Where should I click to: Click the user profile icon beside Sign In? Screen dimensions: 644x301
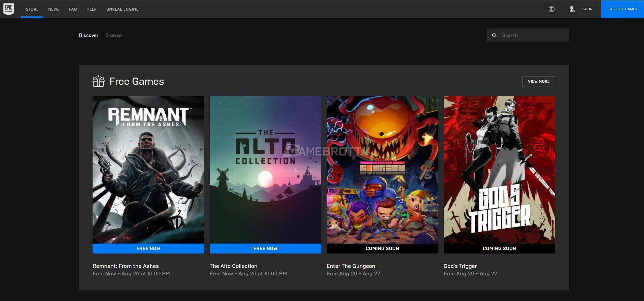572,9
